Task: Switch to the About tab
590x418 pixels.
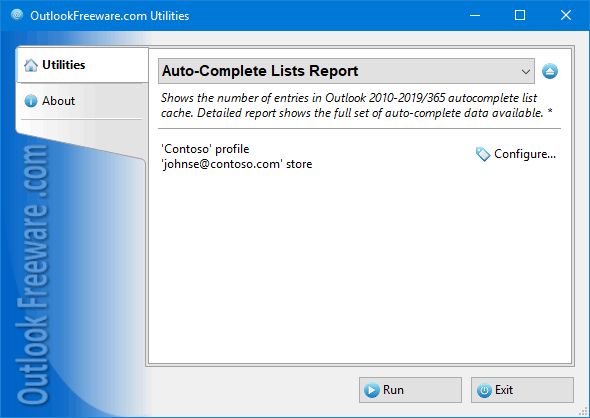Action: (81, 101)
